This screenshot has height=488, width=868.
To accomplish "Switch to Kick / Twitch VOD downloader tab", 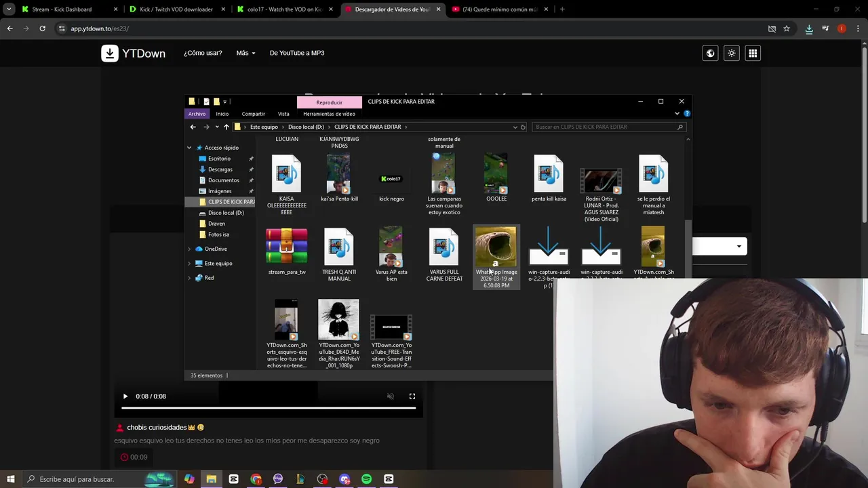I will point(176,9).
